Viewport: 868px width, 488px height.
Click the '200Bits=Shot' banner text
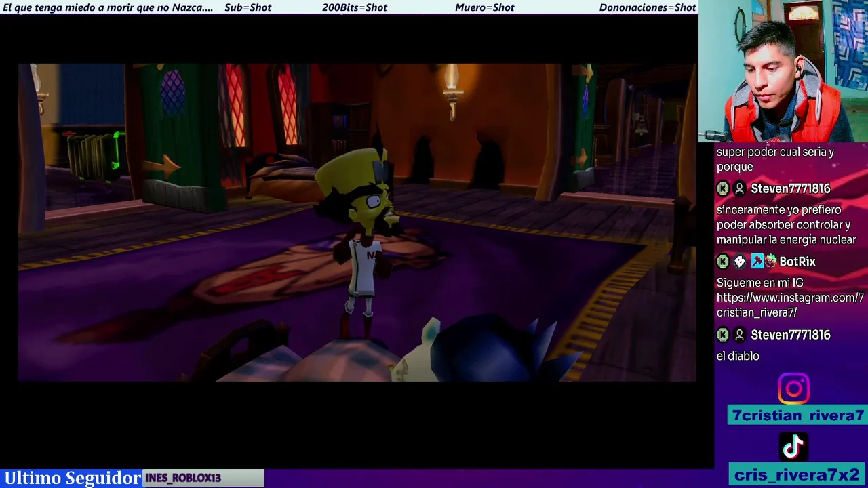[x=355, y=7]
